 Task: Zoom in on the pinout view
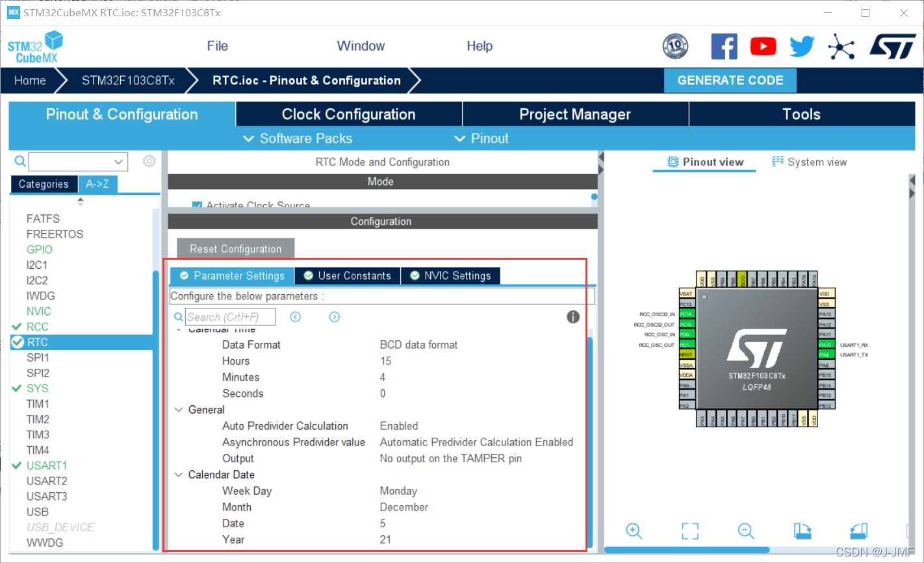634,531
